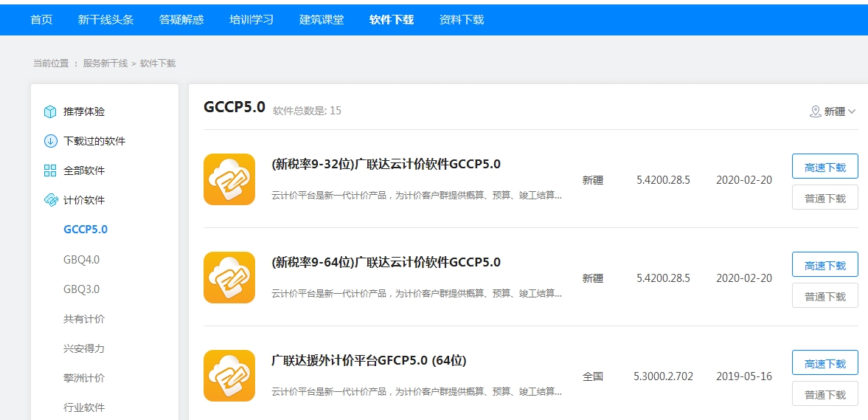This screenshot has width=868, height=420.
Task: Select the 软件下载 nav item
Action: click(392, 19)
